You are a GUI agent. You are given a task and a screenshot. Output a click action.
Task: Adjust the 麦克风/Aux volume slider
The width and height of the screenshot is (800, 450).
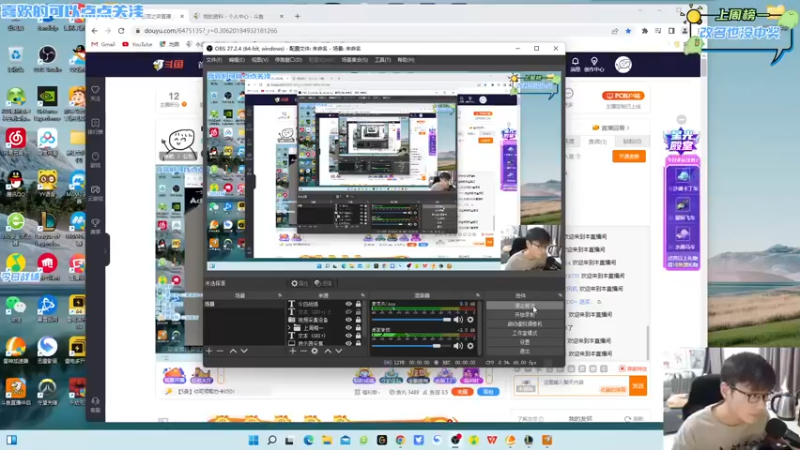(x=411, y=319)
